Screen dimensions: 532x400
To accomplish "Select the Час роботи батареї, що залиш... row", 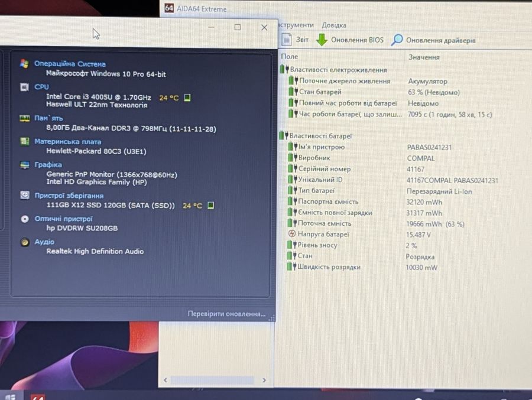I will 390,114.
